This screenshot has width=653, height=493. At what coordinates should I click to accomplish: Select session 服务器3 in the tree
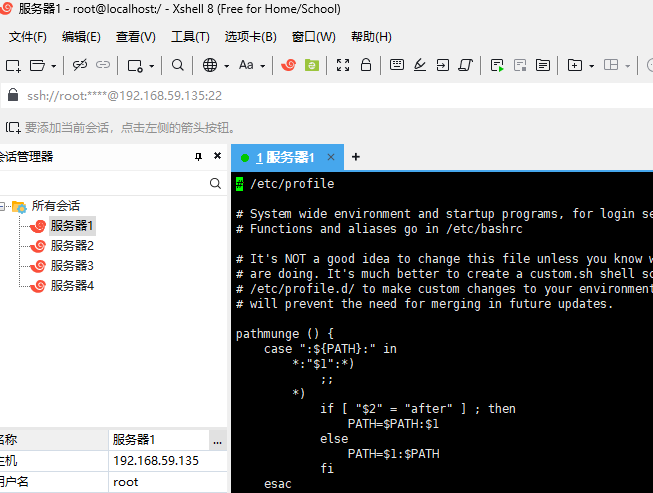(x=72, y=266)
